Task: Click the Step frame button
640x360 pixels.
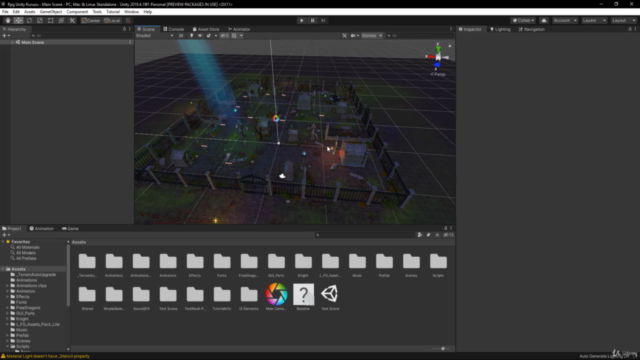Action: click(x=323, y=20)
